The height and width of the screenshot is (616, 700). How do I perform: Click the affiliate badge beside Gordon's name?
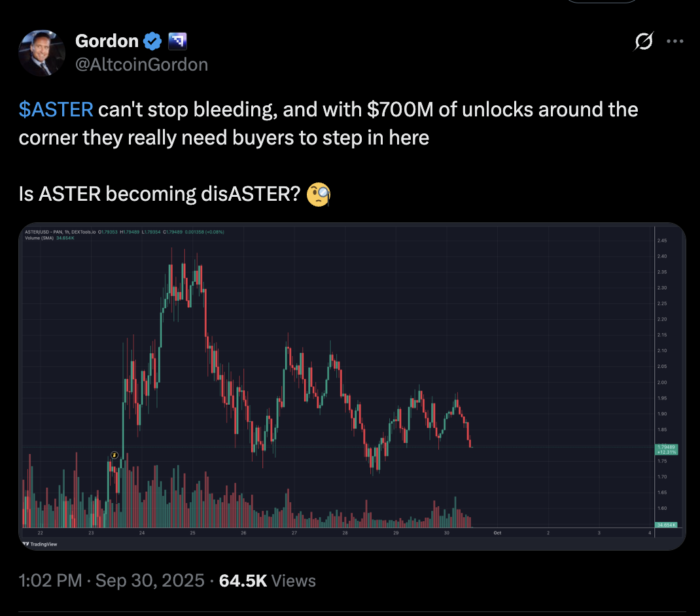click(177, 41)
